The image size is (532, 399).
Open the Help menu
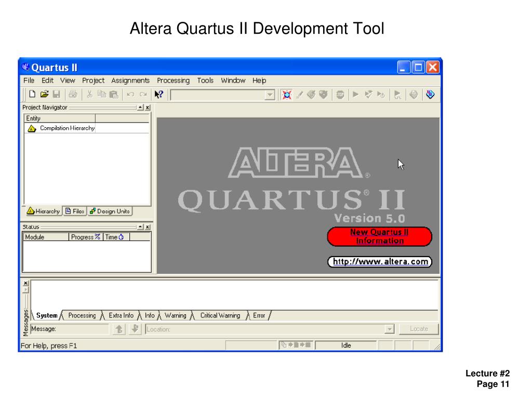259,81
